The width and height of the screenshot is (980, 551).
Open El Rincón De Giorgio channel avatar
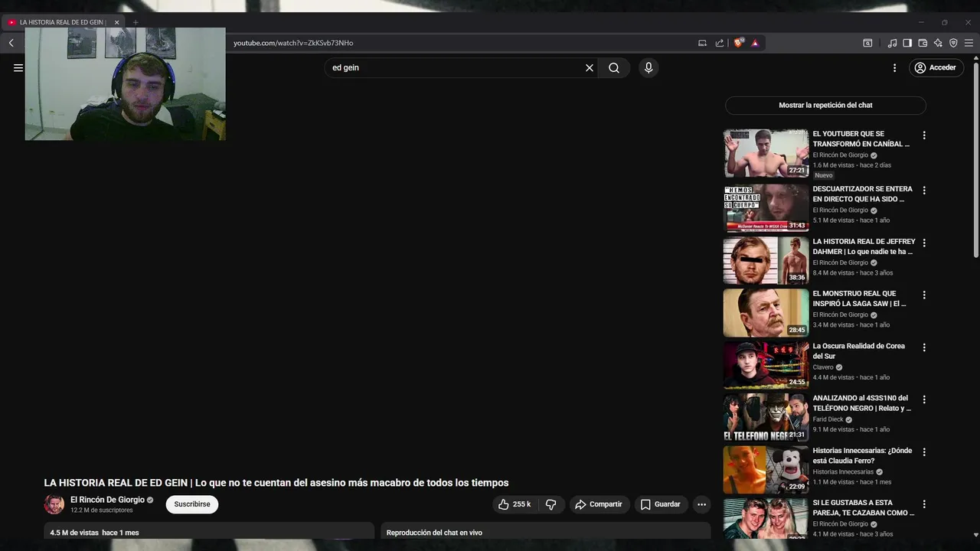click(54, 504)
